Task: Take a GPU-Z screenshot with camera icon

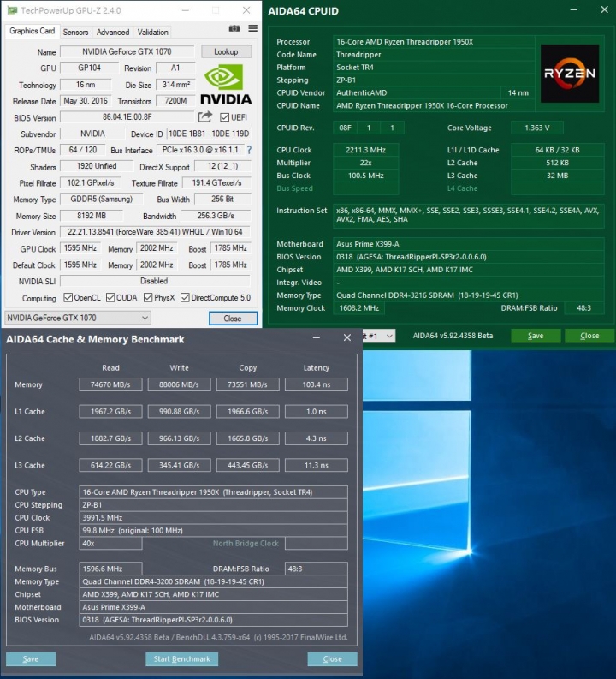Action: tap(234, 28)
